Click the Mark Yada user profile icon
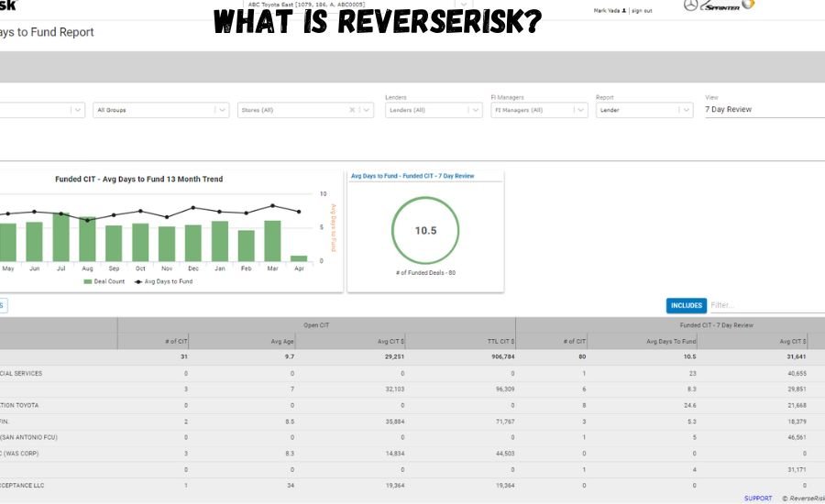This screenshot has width=825, height=504. tap(624, 10)
